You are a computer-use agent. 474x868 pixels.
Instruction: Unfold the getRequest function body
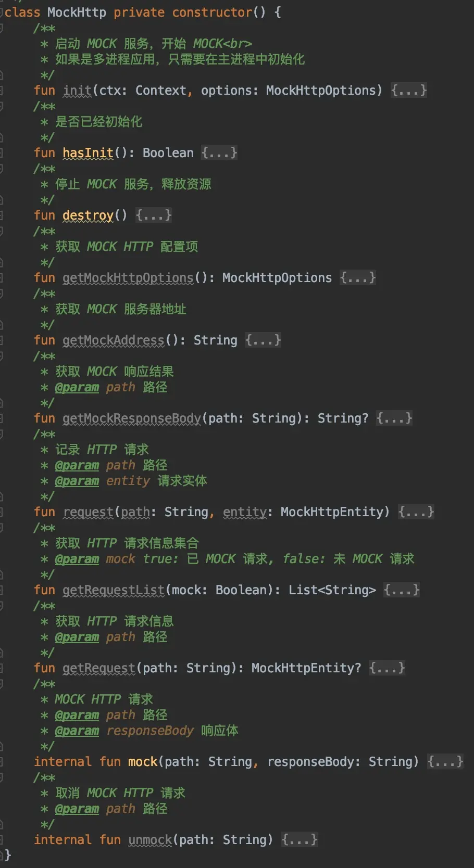[386, 668]
